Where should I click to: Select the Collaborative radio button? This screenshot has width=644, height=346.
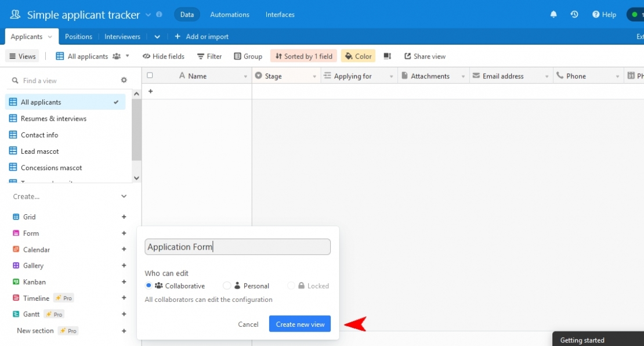pos(149,286)
